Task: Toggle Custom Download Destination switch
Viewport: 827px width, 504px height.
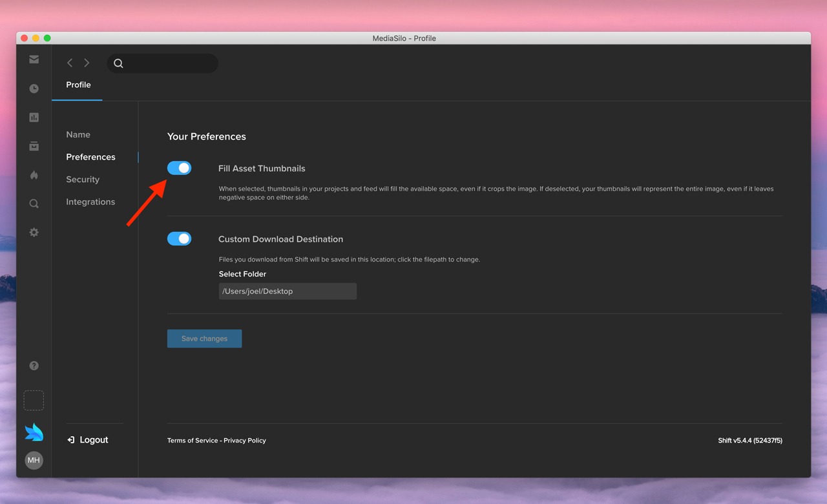Action: pyautogui.click(x=179, y=238)
